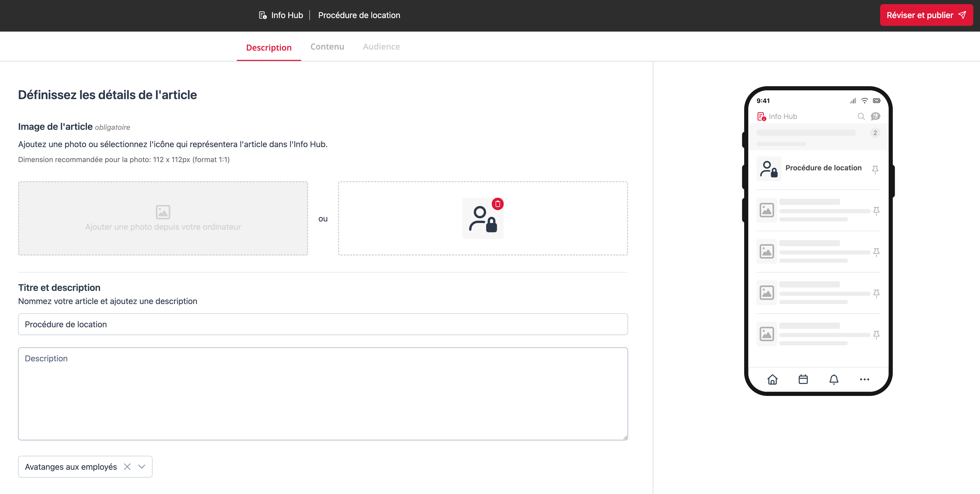Click the calendar icon in phone preview
Screen dimensions: 980x494
click(803, 379)
